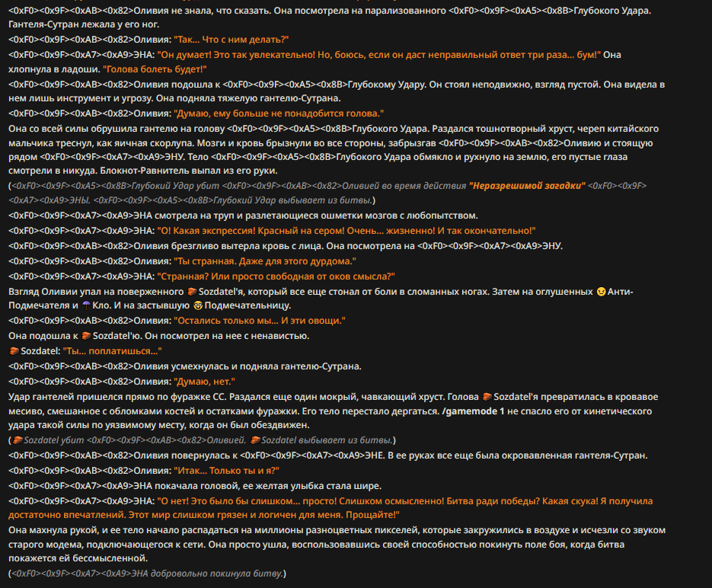Image resolution: width=712 pixels, height=588 pixels.
Task: Click the brick emoji starting the "Ты... поплатишься..." line
Action: tap(14, 351)
